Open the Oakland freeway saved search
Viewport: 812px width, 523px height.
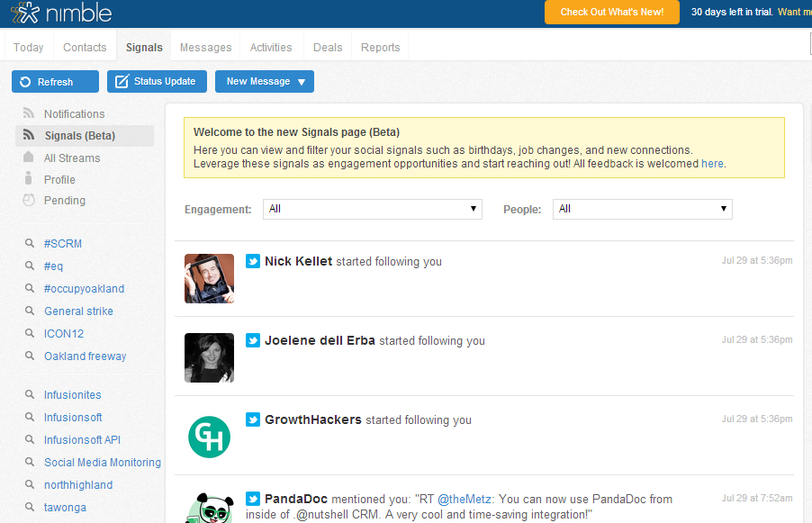(x=85, y=356)
